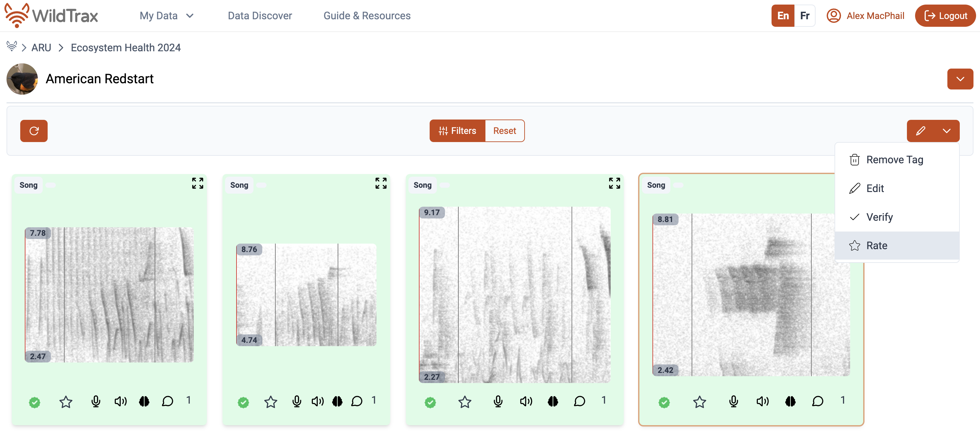Toggle green verified check on first card

pyautogui.click(x=35, y=402)
